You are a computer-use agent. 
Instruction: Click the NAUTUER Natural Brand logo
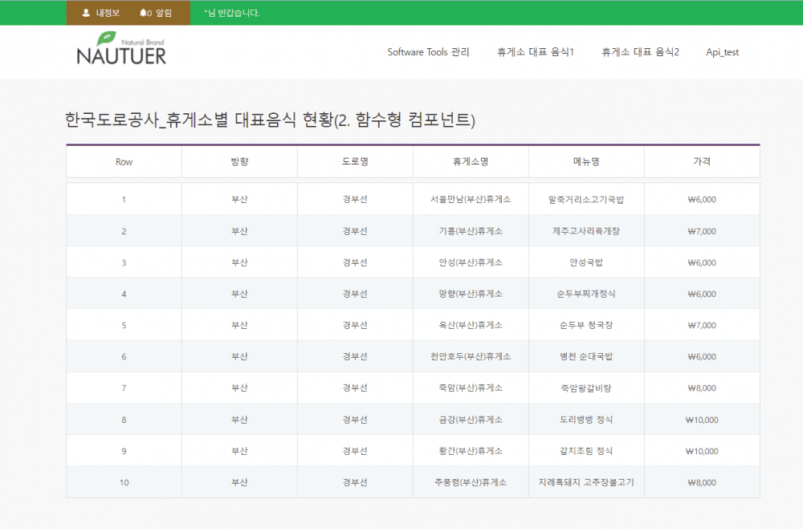[x=121, y=50]
